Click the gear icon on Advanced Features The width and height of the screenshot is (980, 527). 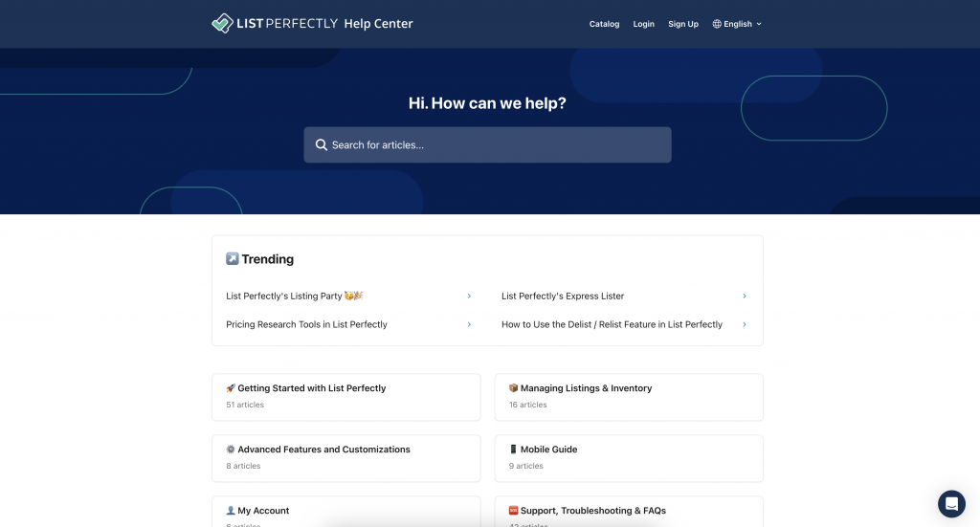click(231, 449)
